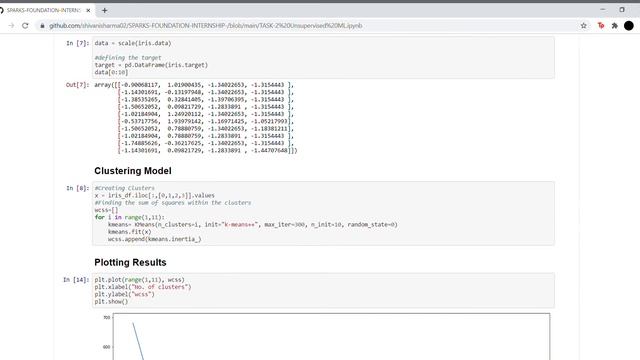Click the forward navigation arrow
The image size is (640, 360).
[x=11, y=26]
